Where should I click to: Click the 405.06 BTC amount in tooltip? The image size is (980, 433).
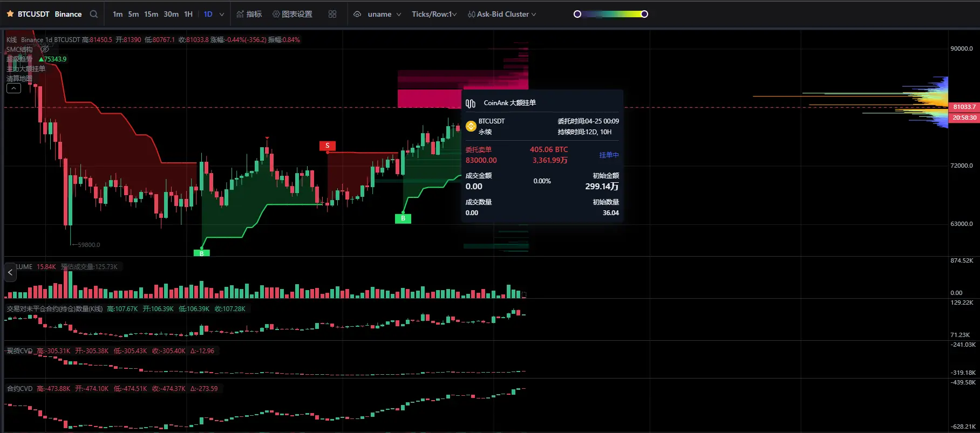[549, 149]
